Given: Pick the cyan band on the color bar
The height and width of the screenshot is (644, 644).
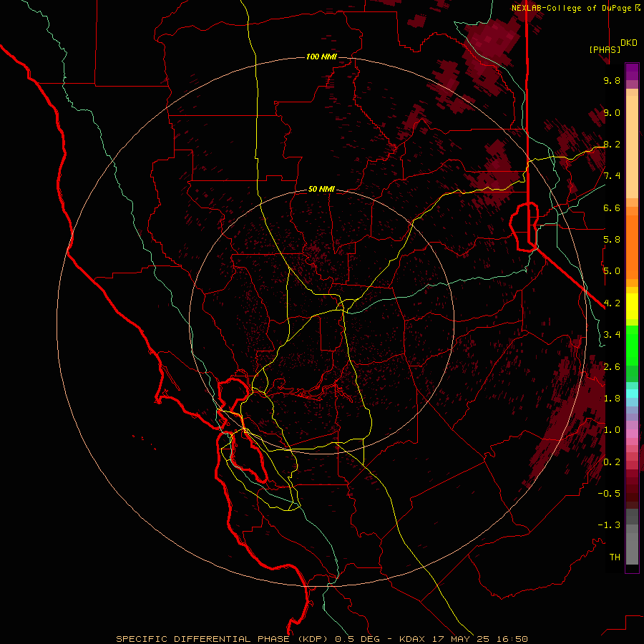Looking at the screenshot, I should point(632,394).
